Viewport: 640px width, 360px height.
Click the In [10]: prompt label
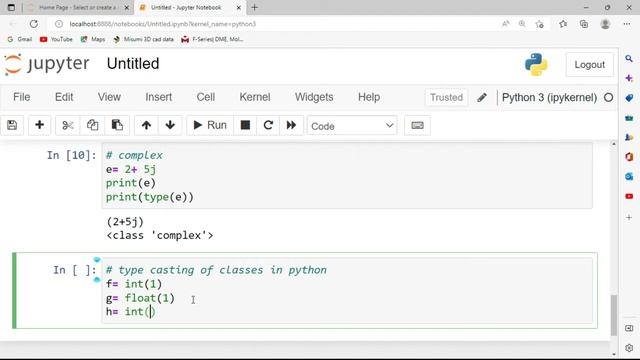click(71, 155)
